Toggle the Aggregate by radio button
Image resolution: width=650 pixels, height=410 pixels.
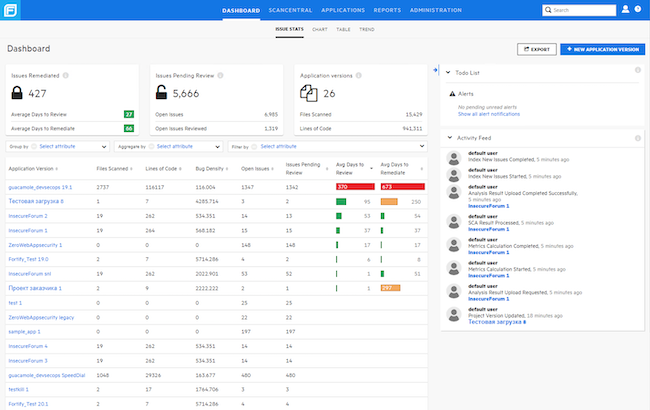pos(152,146)
